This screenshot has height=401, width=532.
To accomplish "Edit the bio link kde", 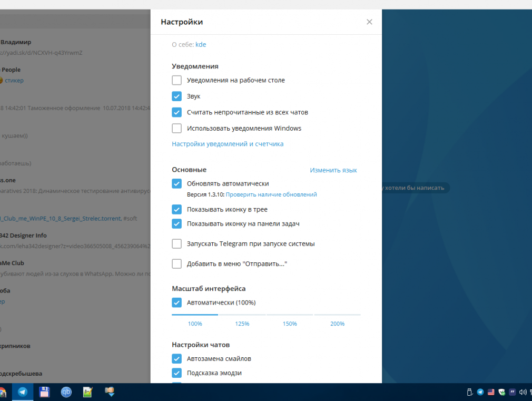I will tap(201, 44).
